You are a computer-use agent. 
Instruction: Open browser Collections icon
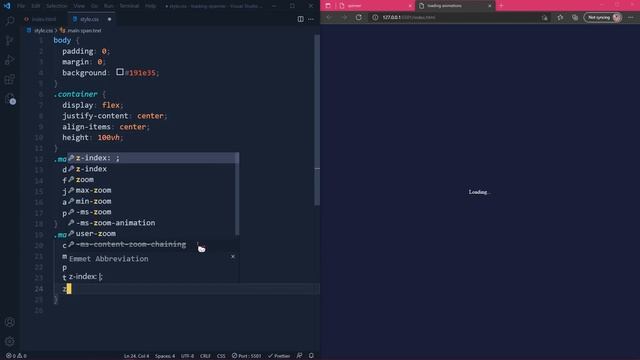pyautogui.click(x=575, y=18)
